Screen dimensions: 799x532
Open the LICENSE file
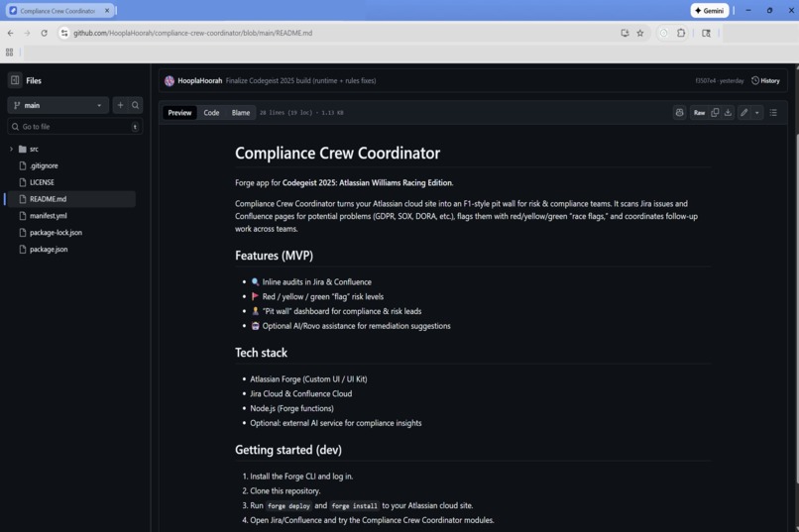tap(42, 182)
